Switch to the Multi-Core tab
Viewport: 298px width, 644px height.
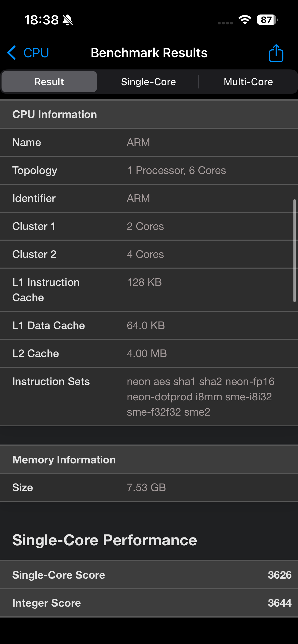tap(248, 82)
